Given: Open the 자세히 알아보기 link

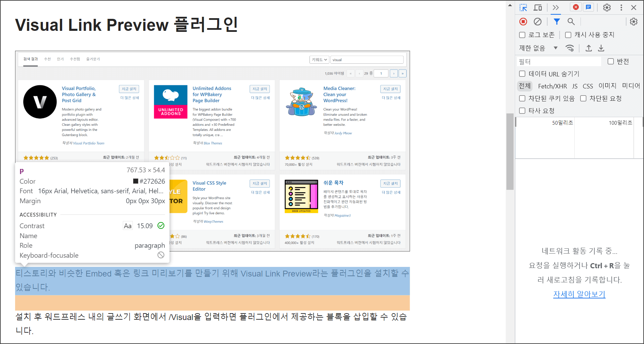Looking at the screenshot, I should 579,294.
